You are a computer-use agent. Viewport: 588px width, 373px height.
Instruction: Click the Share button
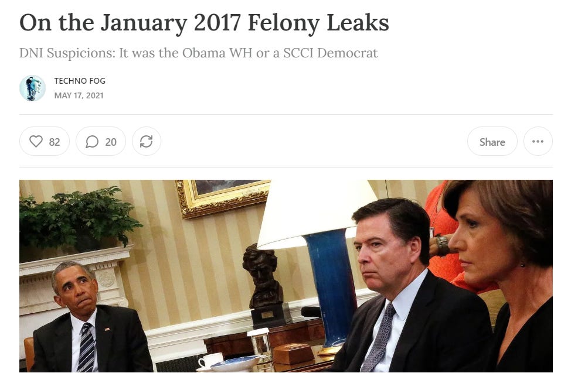click(492, 141)
